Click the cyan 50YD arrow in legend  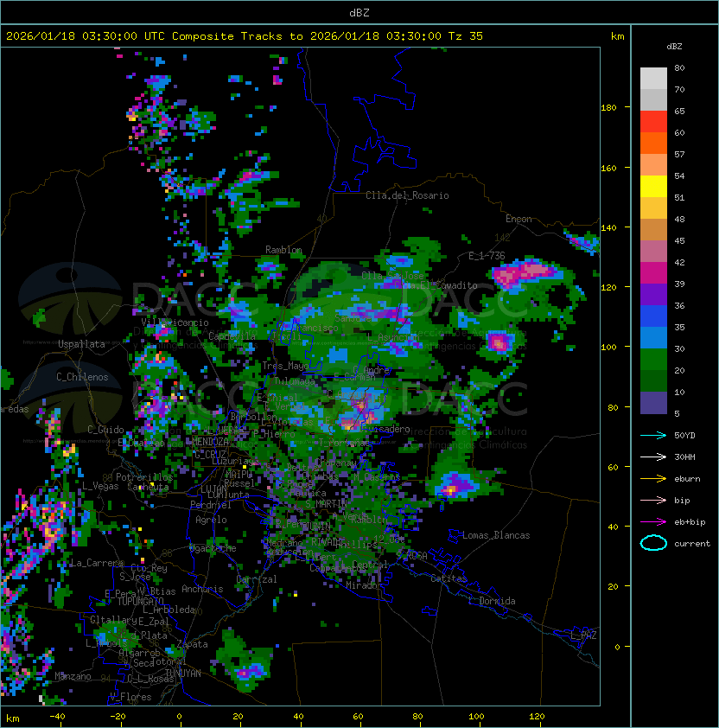(x=653, y=435)
